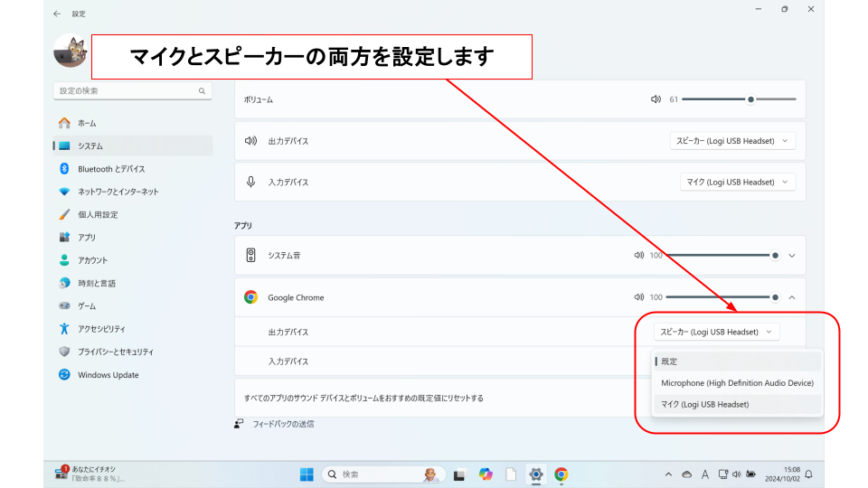Mute the main volume speaker icon
Screen dimensions: 868x488
[656, 99]
